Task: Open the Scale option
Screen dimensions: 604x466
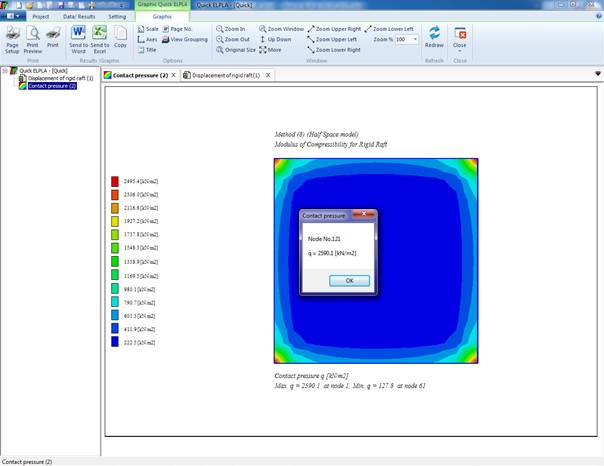Action: [x=148, y=29]
